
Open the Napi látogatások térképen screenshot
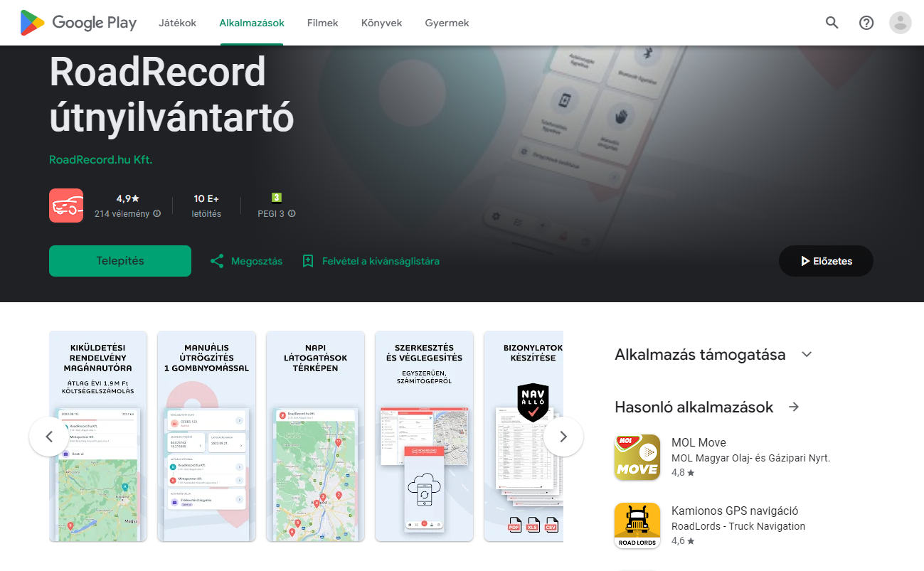tap(315, 436)
